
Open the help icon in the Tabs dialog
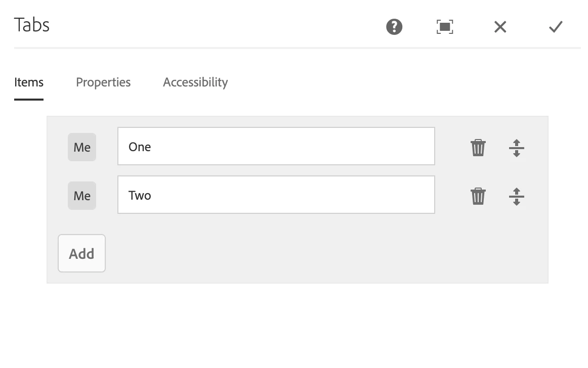[394, 27]
